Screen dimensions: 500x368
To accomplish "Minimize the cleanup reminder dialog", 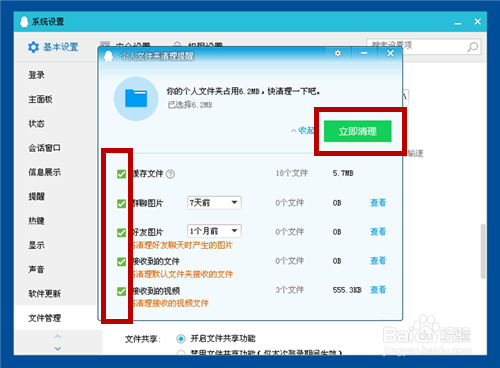I will pyautogui.click(x=364, y=53).
